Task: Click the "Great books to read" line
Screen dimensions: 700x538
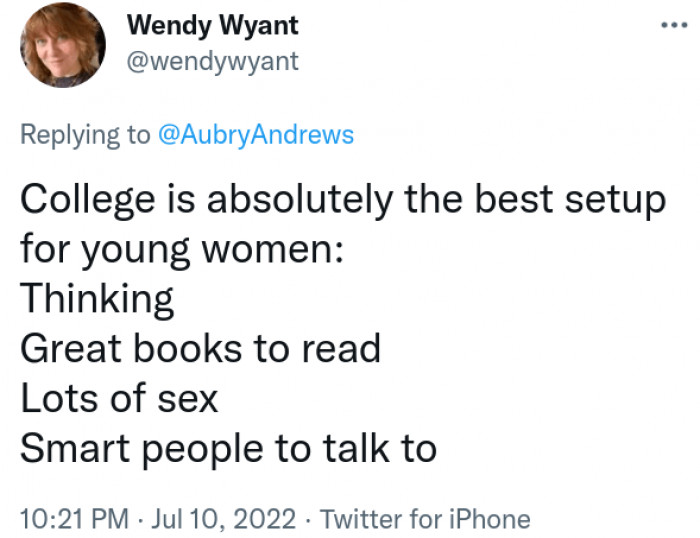Action: coord(200,348)
